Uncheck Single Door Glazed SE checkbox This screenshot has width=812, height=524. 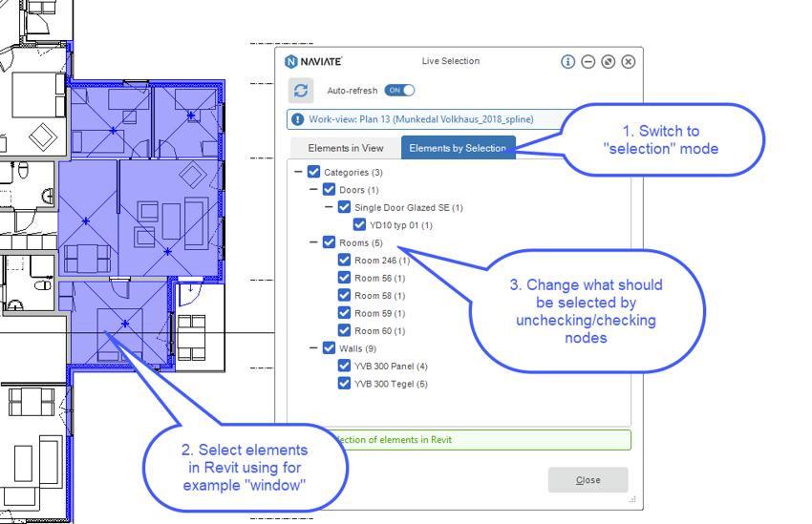pyautogui.click(x=344, y=207)
